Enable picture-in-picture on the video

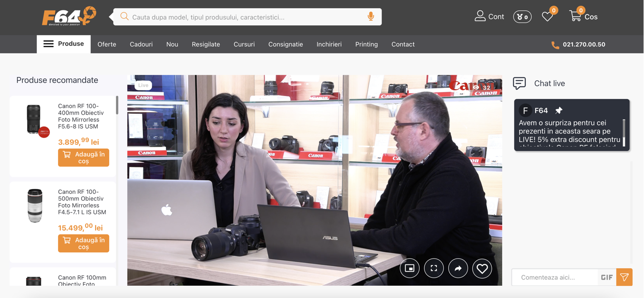tap(410, 269)
